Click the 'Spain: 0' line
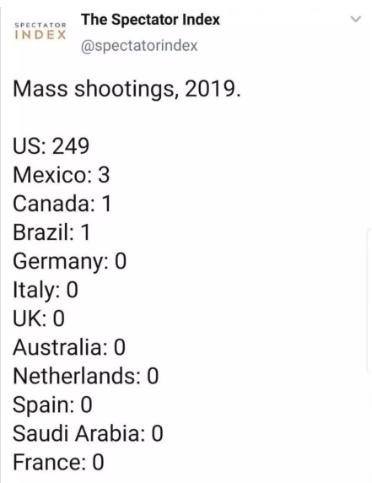Image resolution: width=372 pixels, height=483 pixels. pyautogui.click(x=52, y=405)
